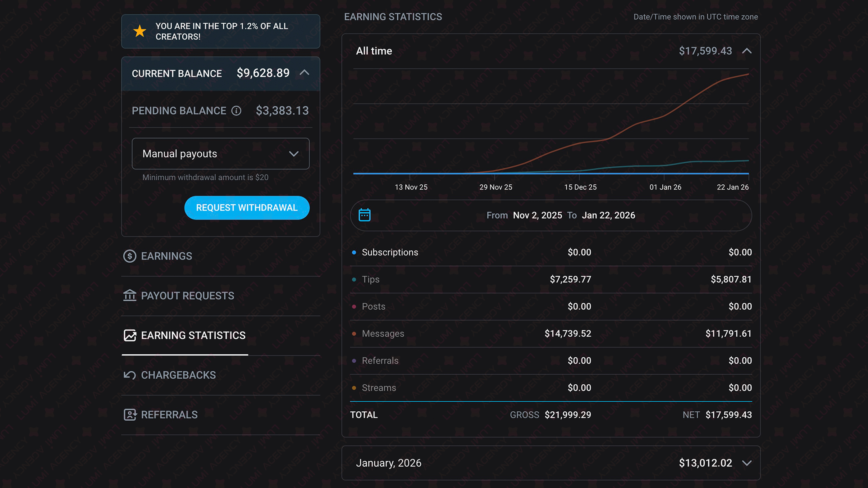The height and width of the screenshot is (488, 868).
Task: Click the Chargebacks return-arrow icon
Action: point(130,375)
